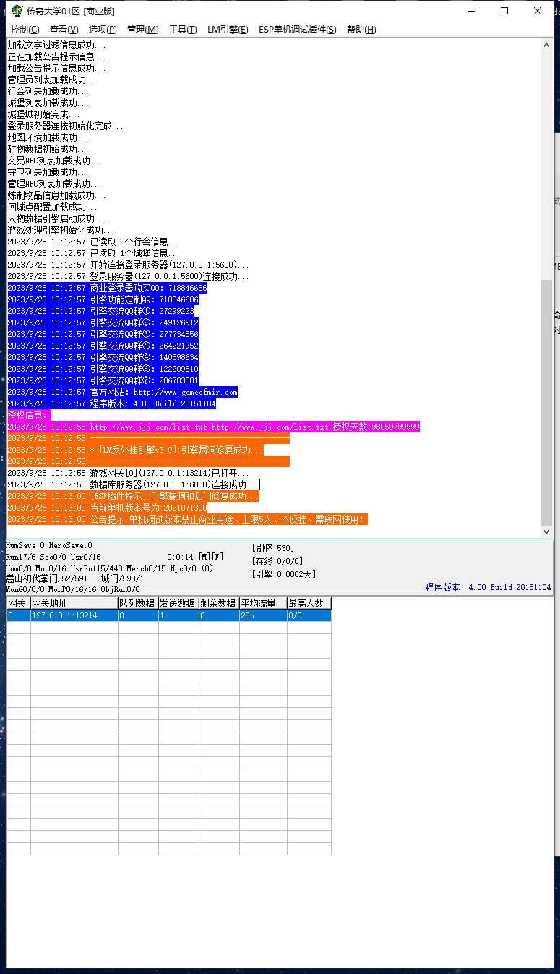The width and height of the screenshot is (560, 974).
Task: Click the 授权信息 log line
Action: 29,415
